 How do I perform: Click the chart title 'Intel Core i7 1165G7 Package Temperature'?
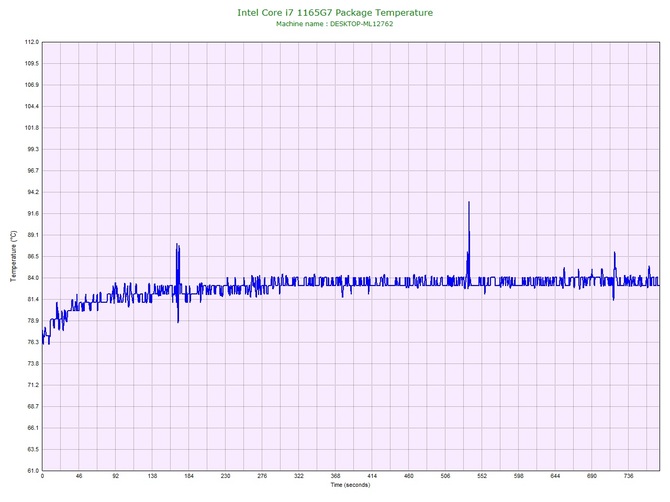point(335,13)
